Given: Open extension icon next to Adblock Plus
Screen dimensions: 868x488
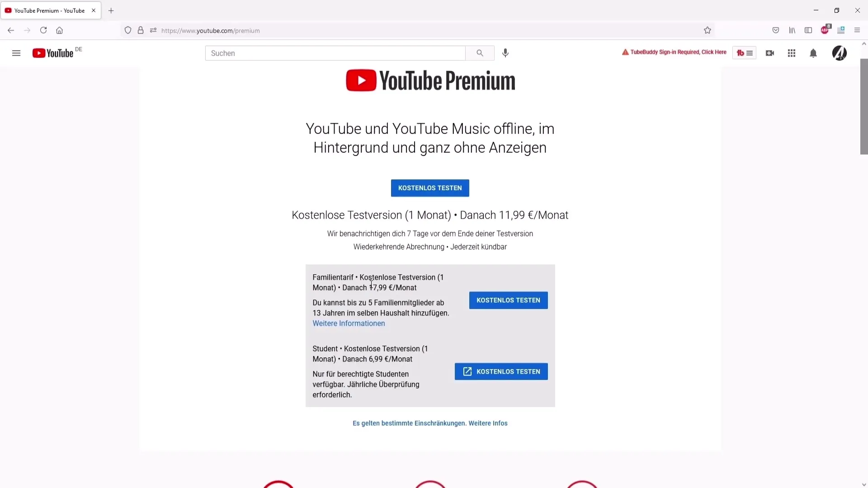Looking at the screenshot, I should [x=841, y=30].
